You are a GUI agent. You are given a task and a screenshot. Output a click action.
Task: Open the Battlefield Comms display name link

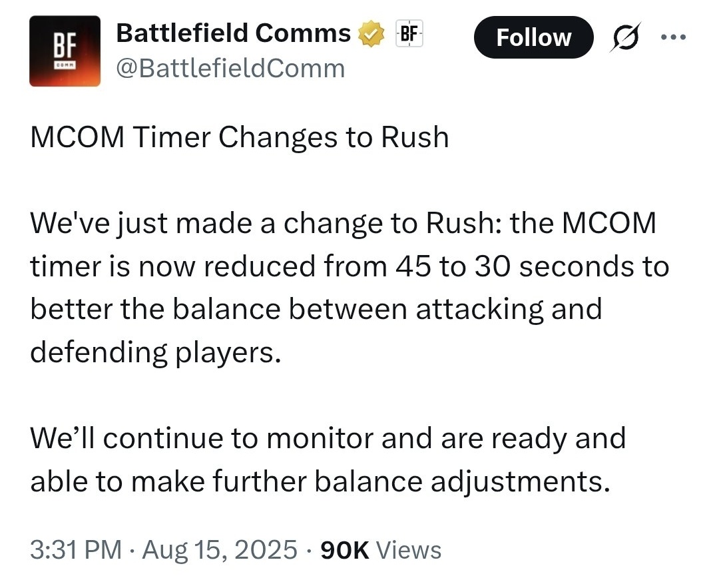(234, 33)
